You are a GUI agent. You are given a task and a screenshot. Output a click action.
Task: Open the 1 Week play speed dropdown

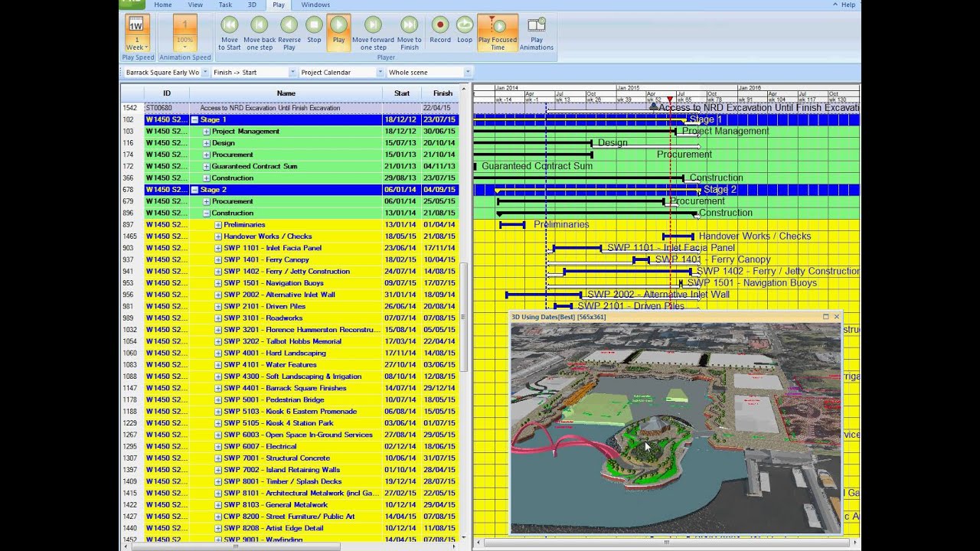136,33
